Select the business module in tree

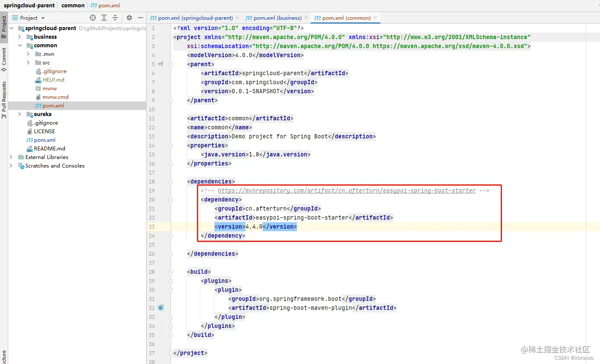point(45,37)
